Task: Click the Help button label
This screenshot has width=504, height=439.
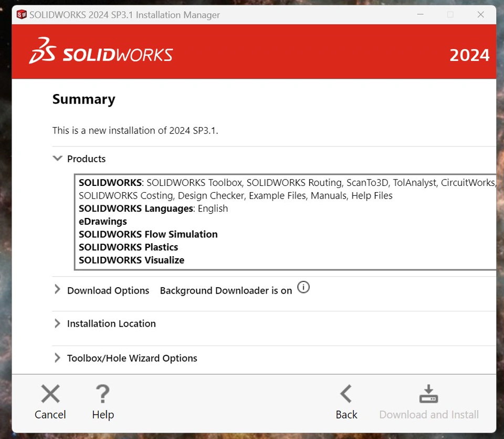Action: tap(103, 415)
